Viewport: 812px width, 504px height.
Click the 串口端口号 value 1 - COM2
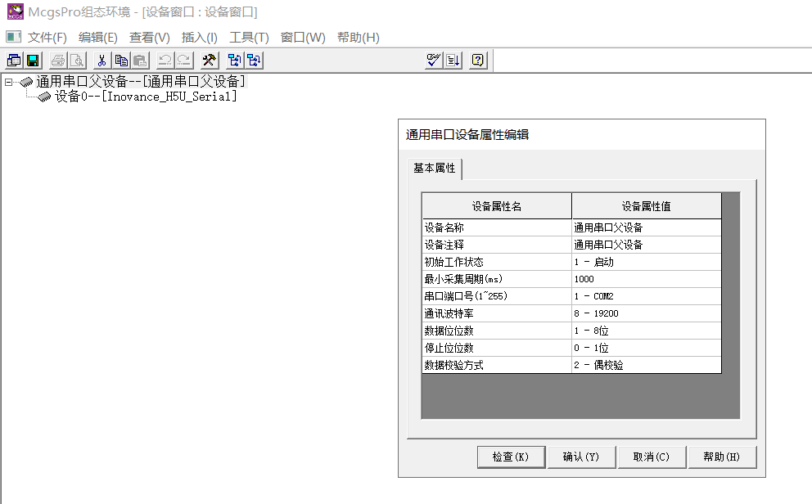point(646,296)
